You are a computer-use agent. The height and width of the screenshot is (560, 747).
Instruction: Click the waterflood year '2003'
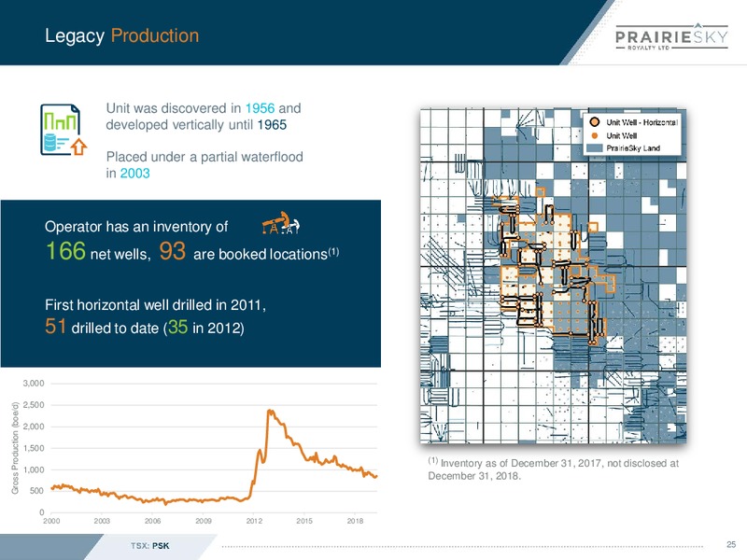click(x=134, y=173)
